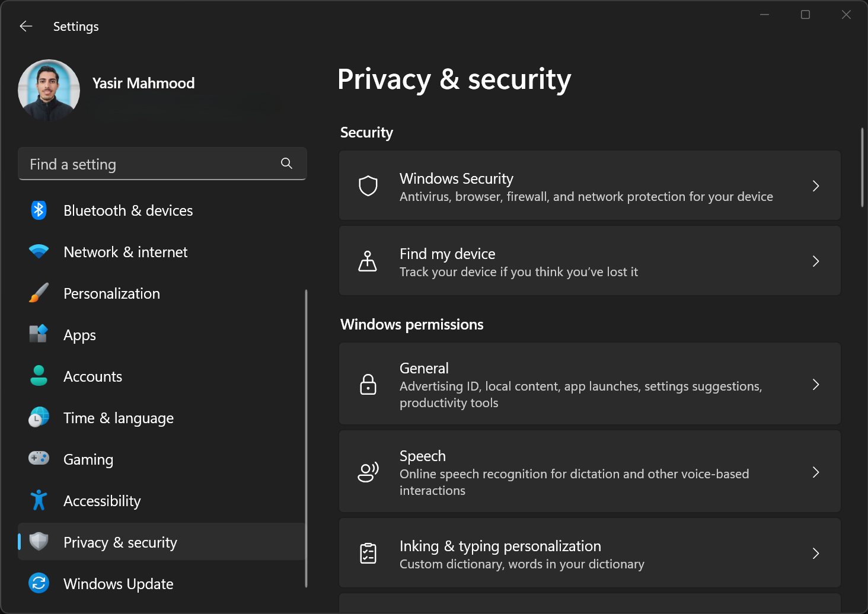Viewport: 868px width, 614px height.
Task: Click the Accessibility figure icon
Action: 39,500
